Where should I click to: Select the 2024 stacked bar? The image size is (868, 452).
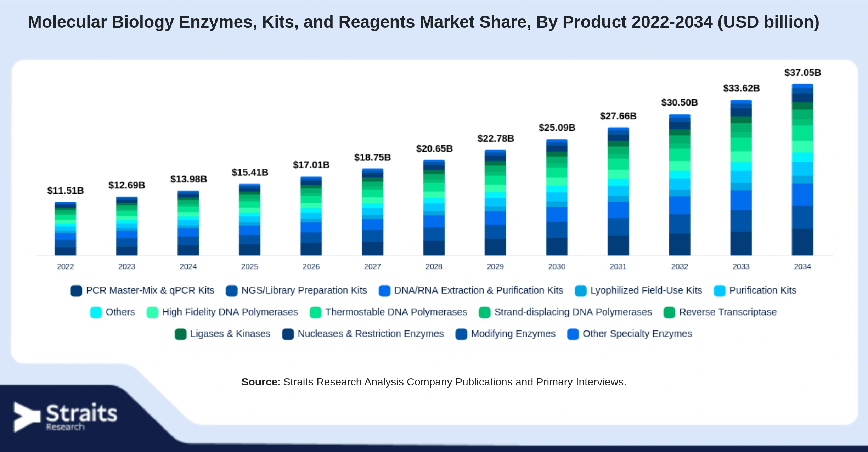coord(188,223)
